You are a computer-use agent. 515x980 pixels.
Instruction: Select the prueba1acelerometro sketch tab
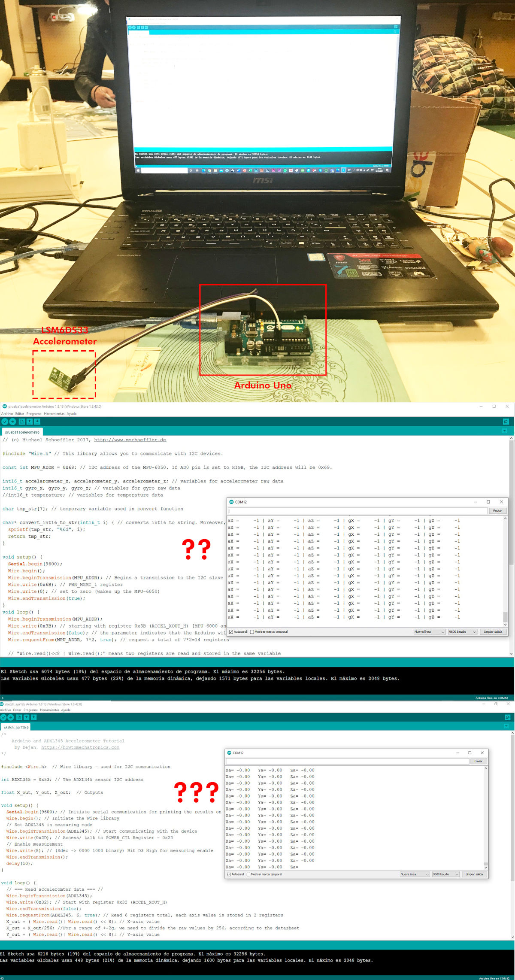click(22, 432)
